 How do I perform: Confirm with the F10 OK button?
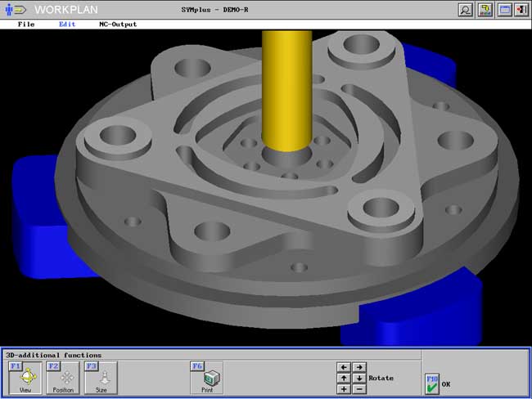point(433,384)
